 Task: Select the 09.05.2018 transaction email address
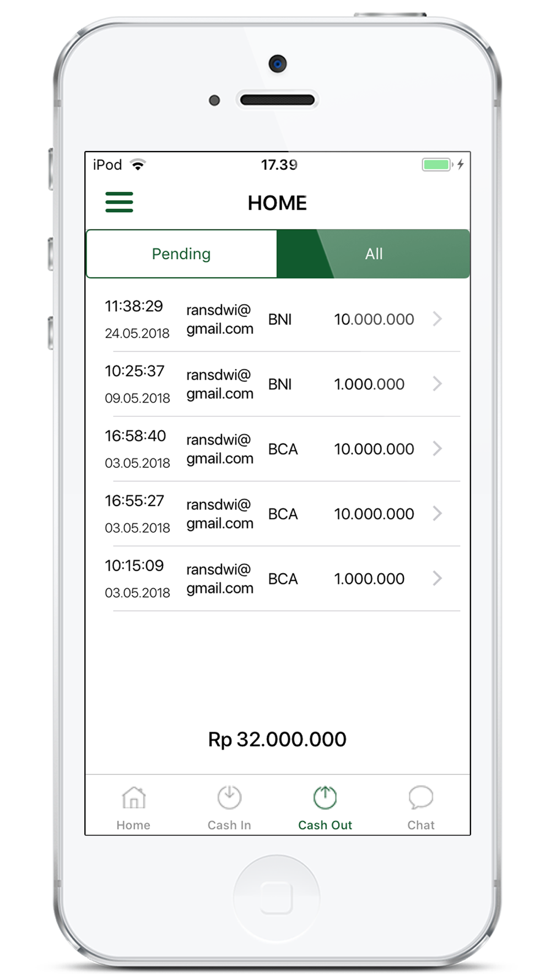tap(220, 384)
